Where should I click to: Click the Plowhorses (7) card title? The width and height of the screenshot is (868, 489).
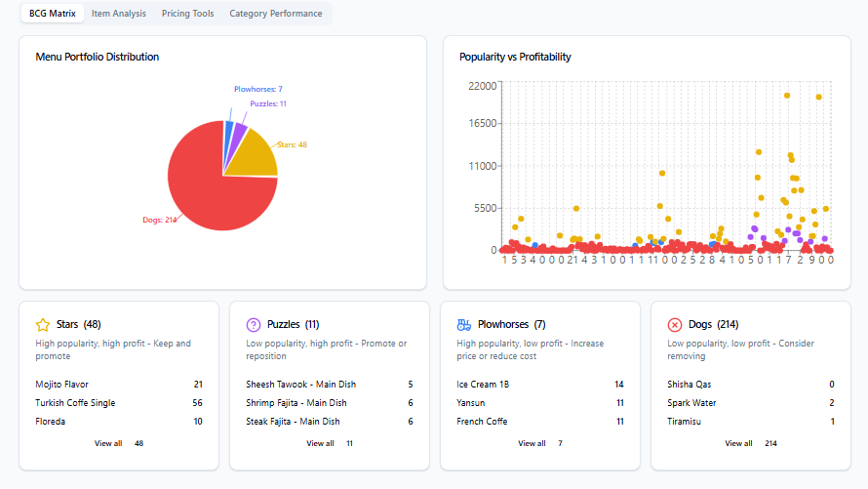pos(512,324)
